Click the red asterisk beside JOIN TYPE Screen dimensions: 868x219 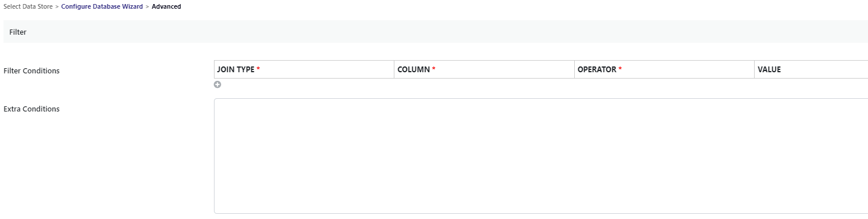[x=258, y=69]
